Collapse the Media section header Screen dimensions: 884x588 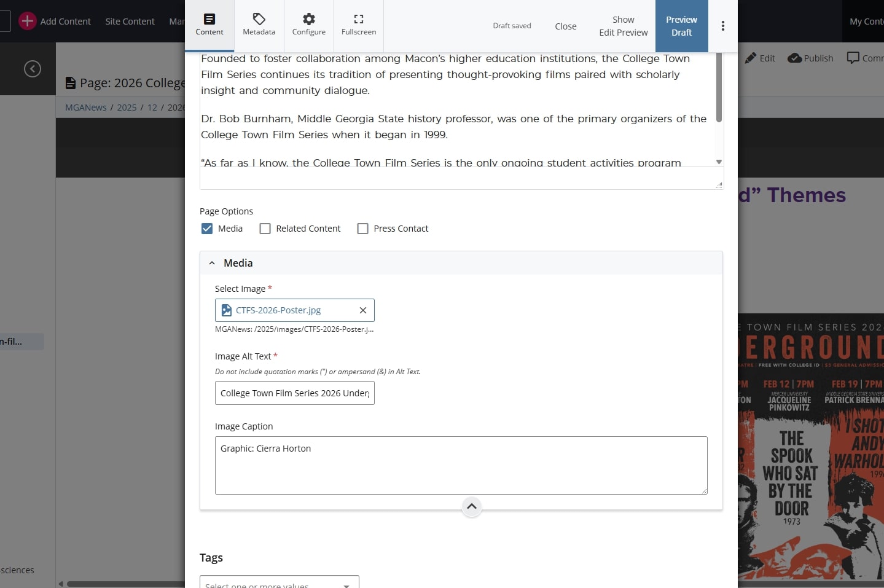click(x=212, y=263)
